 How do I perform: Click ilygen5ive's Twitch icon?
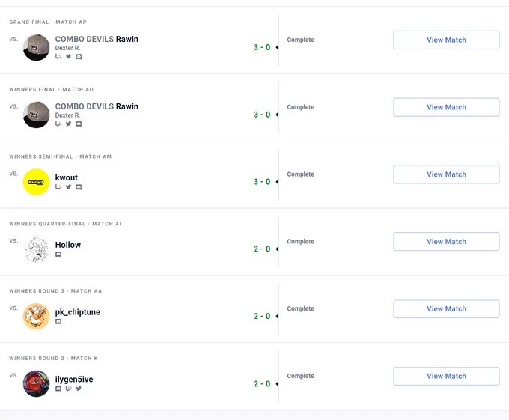pyautogui.click(x=69, y=389)
